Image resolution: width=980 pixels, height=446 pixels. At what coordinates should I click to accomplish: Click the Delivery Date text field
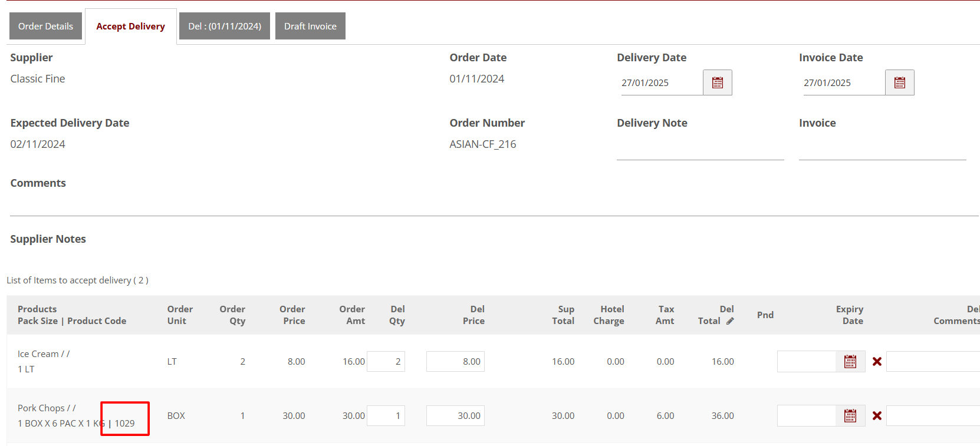[660, 83]
